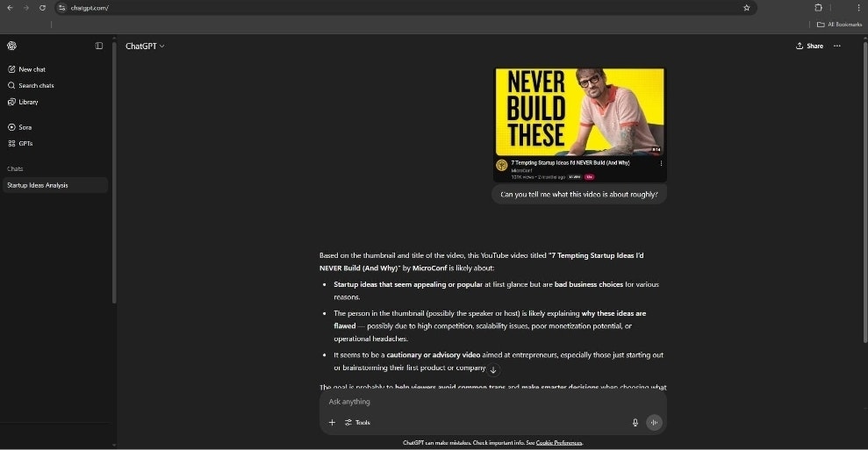Open the uploaded video thumbnail image
The width and height of the screenshot is (868, 450).
(579, 125)
